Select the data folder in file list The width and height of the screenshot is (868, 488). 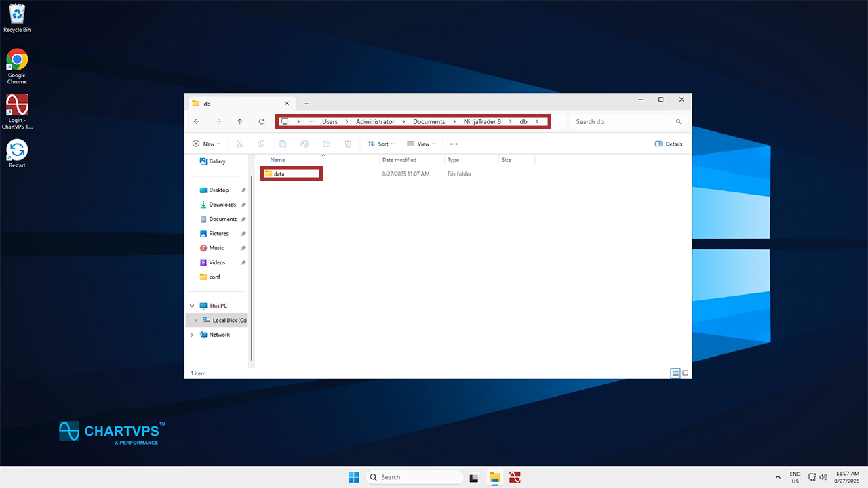[279, 174]
